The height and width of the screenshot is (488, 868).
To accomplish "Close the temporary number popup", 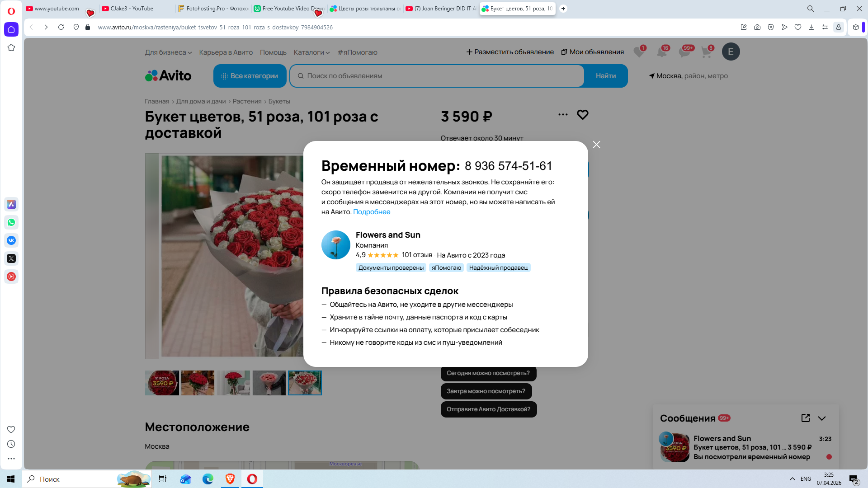I will coord(596,145).
